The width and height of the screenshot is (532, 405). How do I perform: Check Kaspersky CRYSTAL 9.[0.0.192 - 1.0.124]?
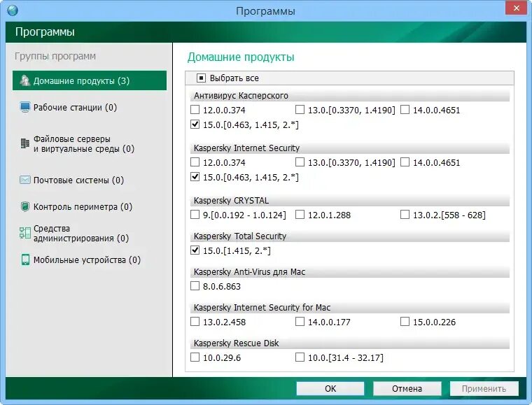[x=195, y=215]
